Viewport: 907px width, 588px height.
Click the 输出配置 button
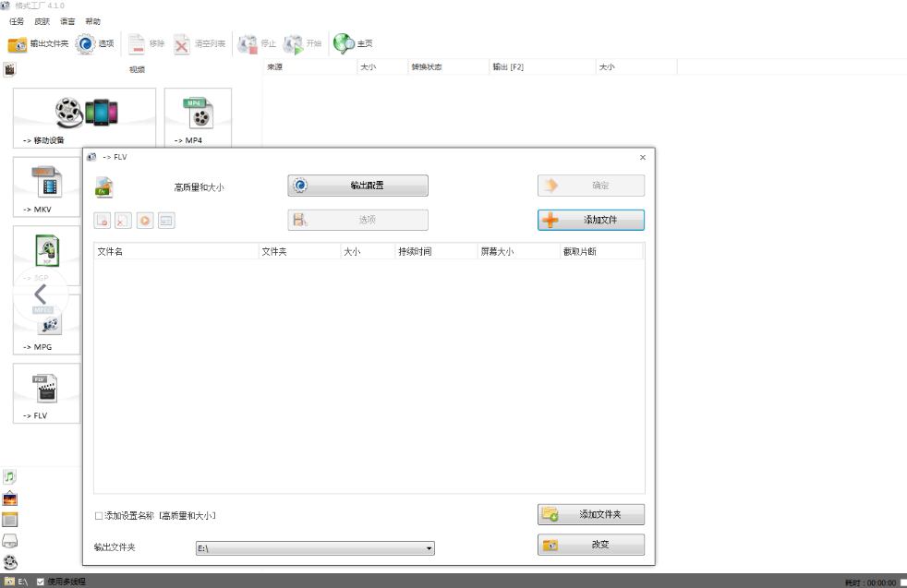tap(357, 186)
